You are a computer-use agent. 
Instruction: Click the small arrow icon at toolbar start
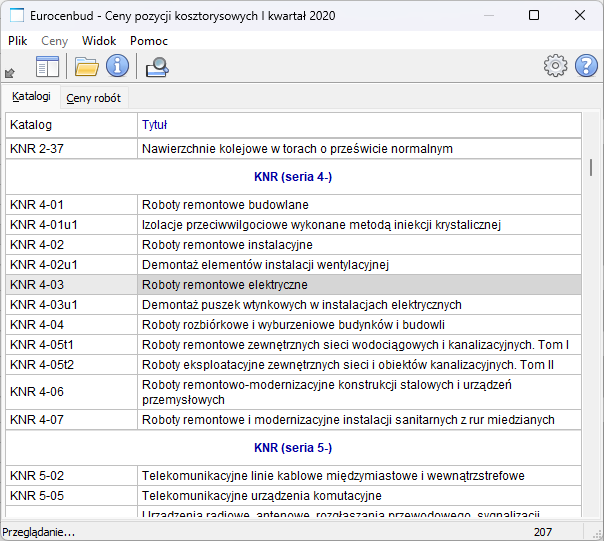[10, 72]
